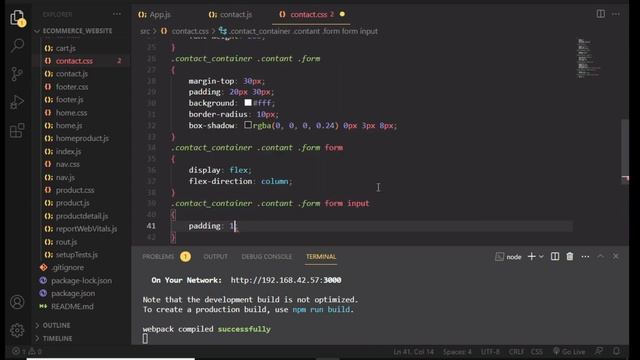Click errors and warnings status bar indicator
The height and width of the screenshot is (360, 640).
[27, 351]
